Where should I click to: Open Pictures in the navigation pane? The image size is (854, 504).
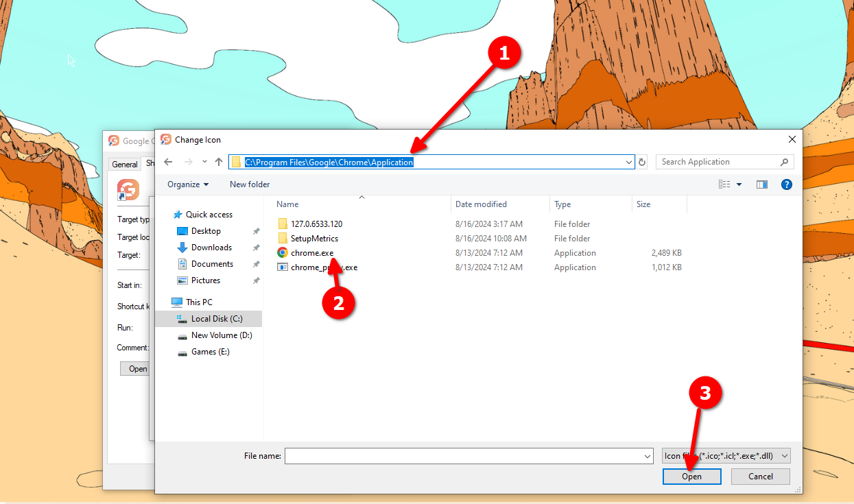206,280
